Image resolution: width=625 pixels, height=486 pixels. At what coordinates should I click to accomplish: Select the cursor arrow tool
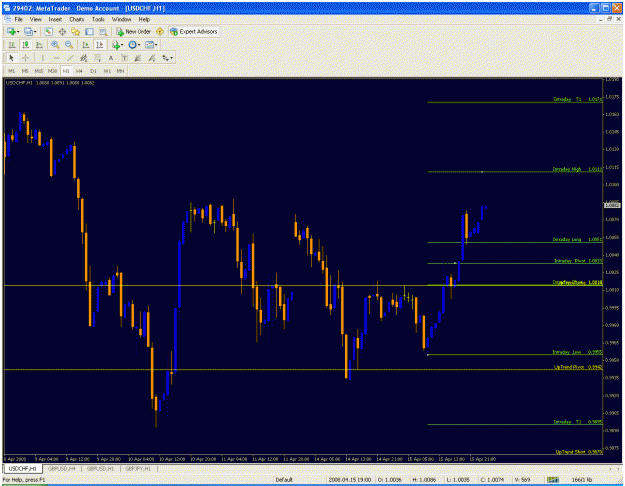tap(11, 58)
